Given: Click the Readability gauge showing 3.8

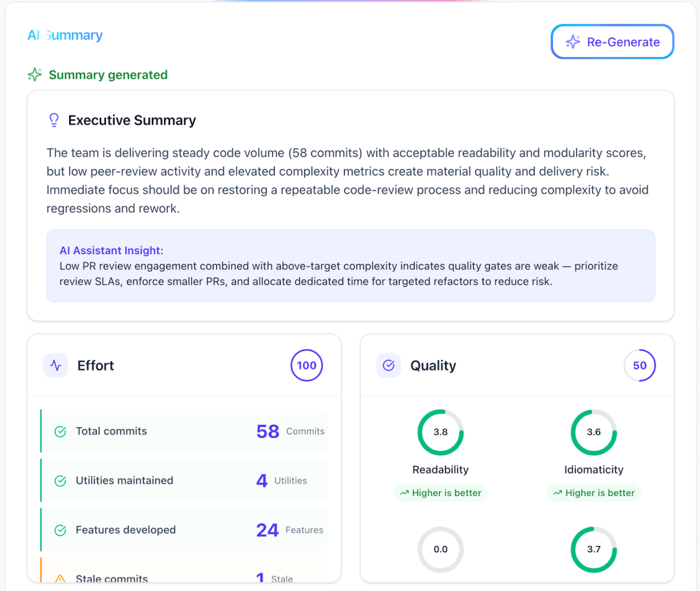Looking at the screenshot, I should pyautogui.click(x=441, y=432).
